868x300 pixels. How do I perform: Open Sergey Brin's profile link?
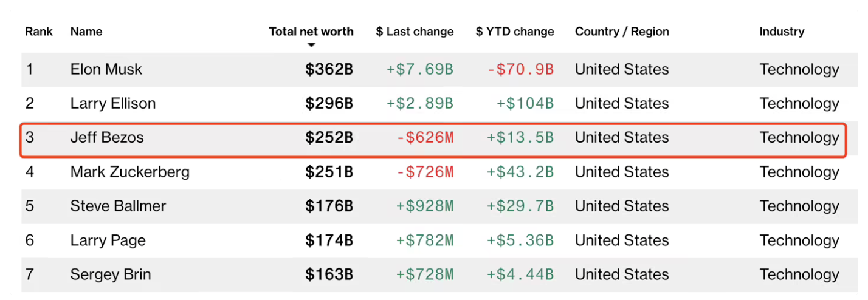pyautogui.click(x=111, y=274)
